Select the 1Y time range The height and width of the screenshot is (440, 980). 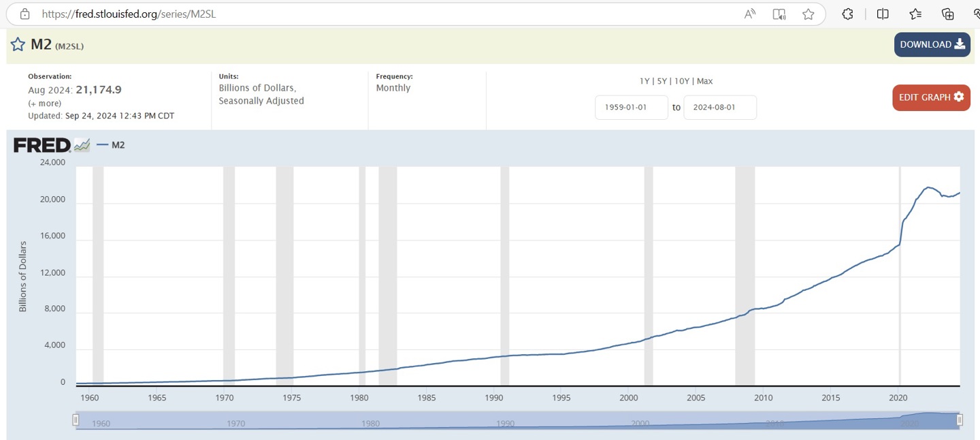tap(644, 81)
